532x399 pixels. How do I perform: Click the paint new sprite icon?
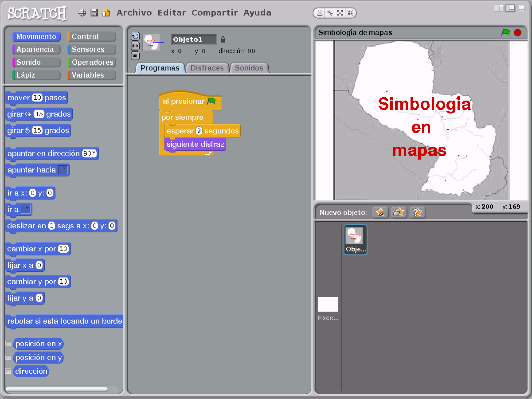(380, 212)
